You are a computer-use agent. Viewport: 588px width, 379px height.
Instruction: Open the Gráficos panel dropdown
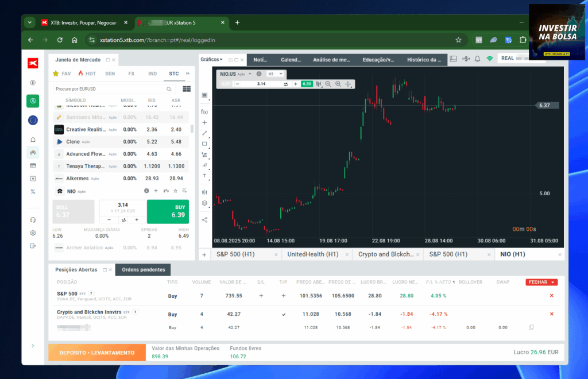[211, 60]
